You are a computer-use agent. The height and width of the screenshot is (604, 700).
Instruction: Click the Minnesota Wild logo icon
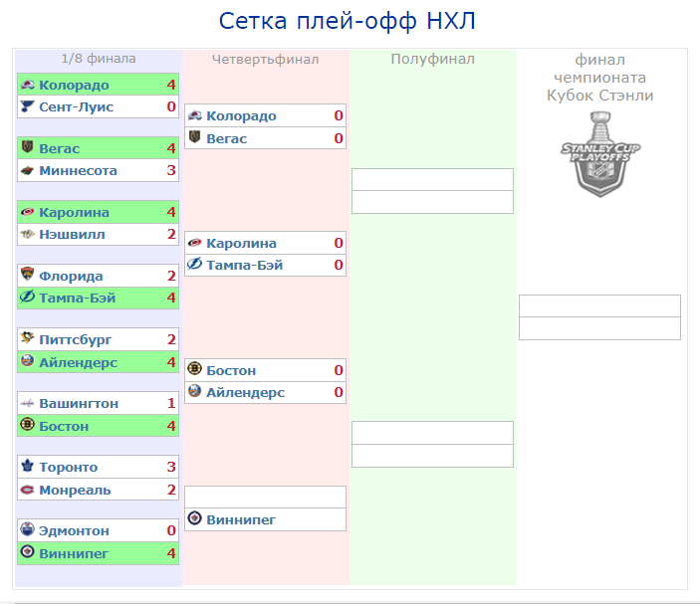click(x=28, y=171)
